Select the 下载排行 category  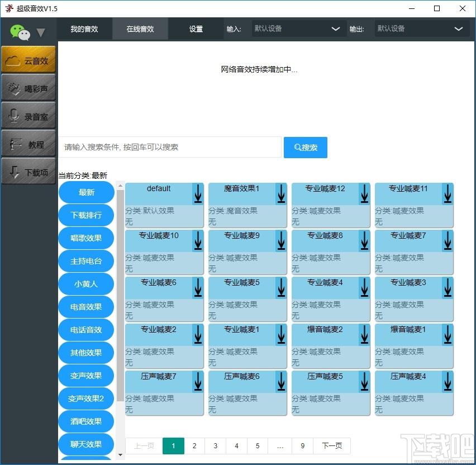pyautogui.click(x=86, y=215)
